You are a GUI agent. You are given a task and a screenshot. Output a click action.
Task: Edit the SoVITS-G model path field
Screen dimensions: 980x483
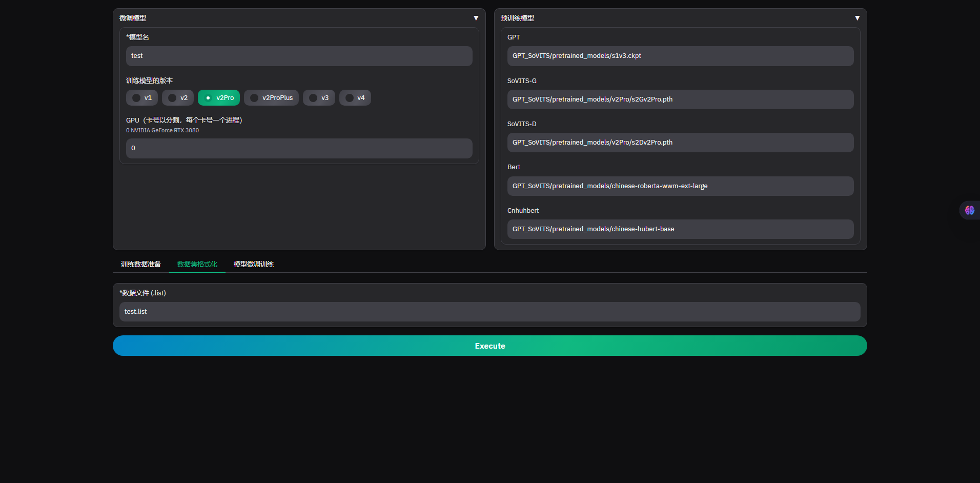point(680,99)
